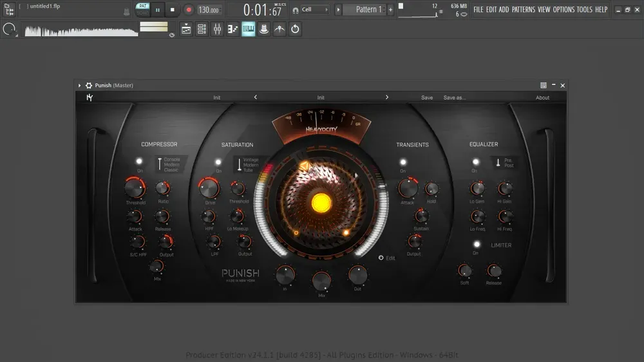Click the About link in Punish
Screen dimensions: 644x362
pyautogui.click(x=542, y=98)
